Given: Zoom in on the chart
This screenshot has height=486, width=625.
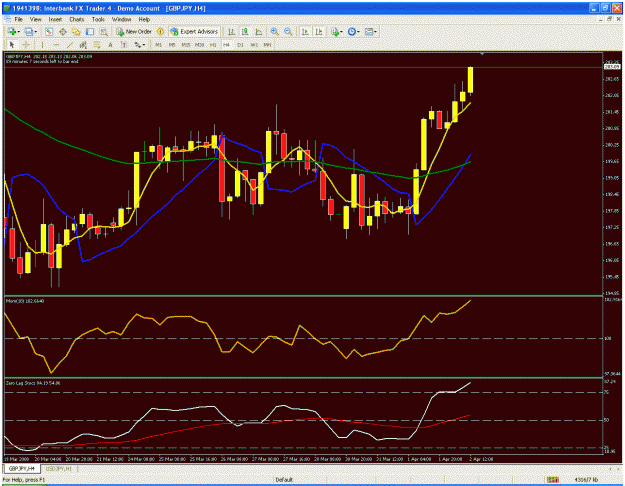Looking at the screenshot, I should (x=275, y=31).
